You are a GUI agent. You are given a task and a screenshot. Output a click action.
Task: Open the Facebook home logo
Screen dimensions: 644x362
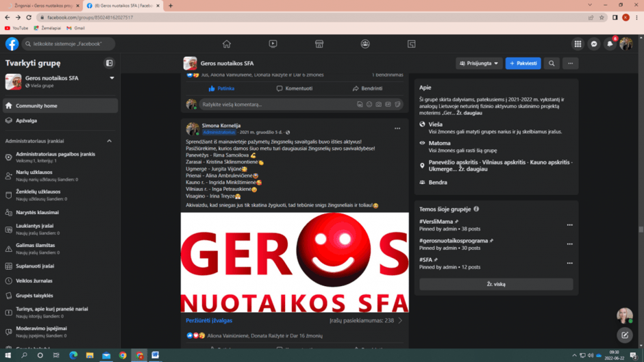(x=12, y=44)
